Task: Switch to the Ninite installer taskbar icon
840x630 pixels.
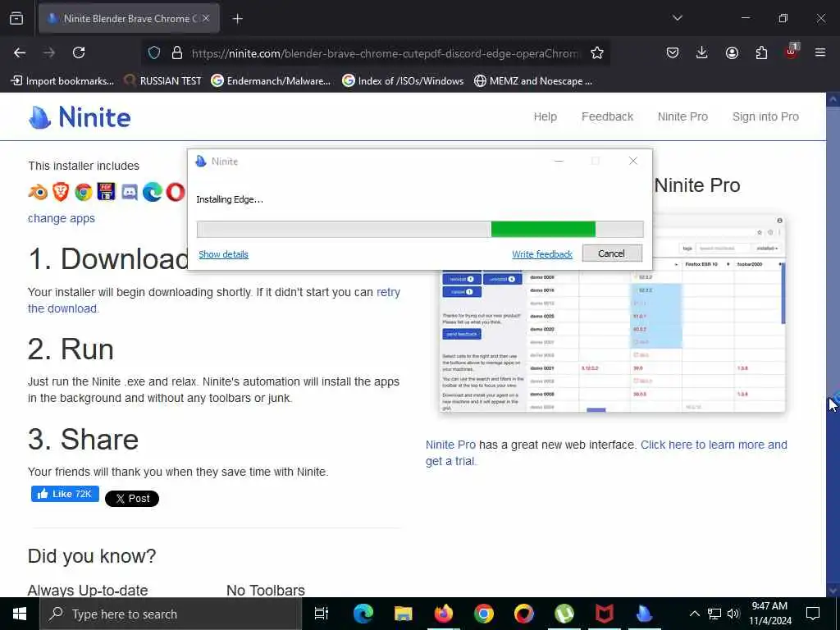Action: pyautogui.click(x=645, y=614)
